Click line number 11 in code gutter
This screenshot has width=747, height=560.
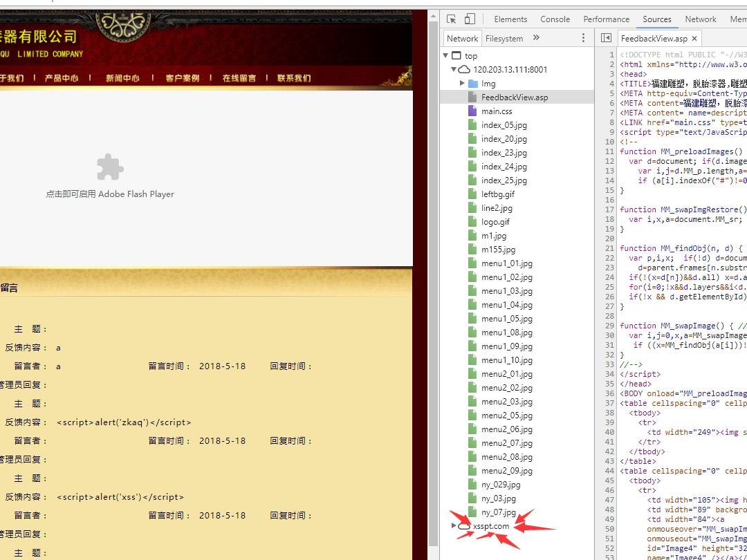[x=610, y=151]
